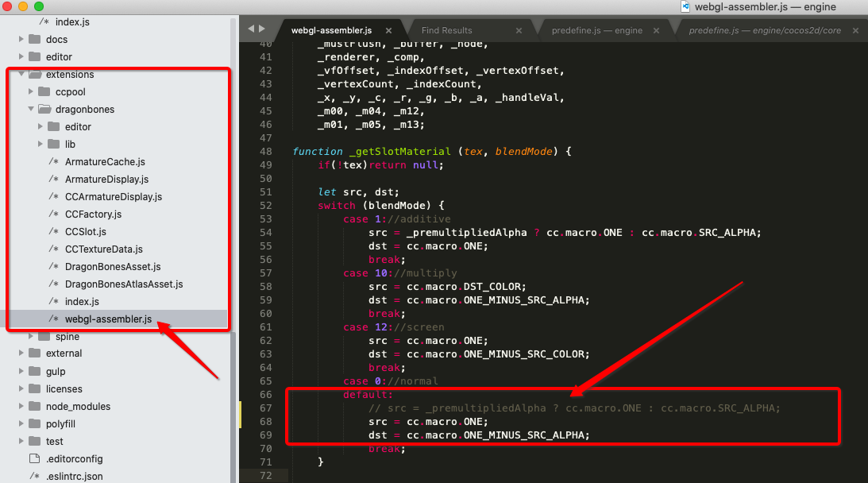Open CCFactory.js in the sidebar

tap(95, 214)
